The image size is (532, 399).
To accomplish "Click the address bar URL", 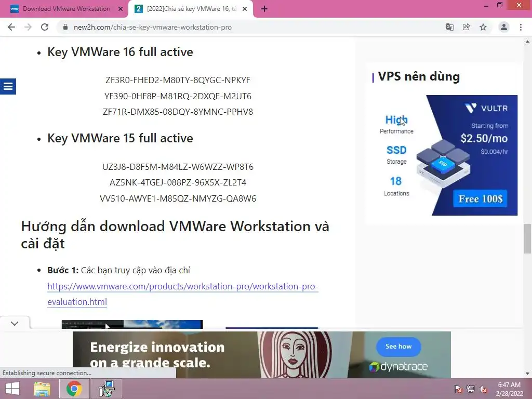I will 153,27.
